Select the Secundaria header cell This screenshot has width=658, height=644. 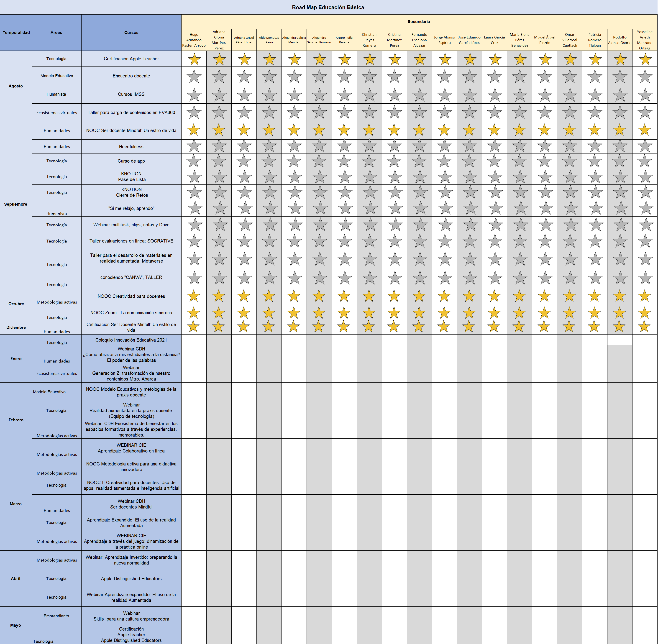419,22
